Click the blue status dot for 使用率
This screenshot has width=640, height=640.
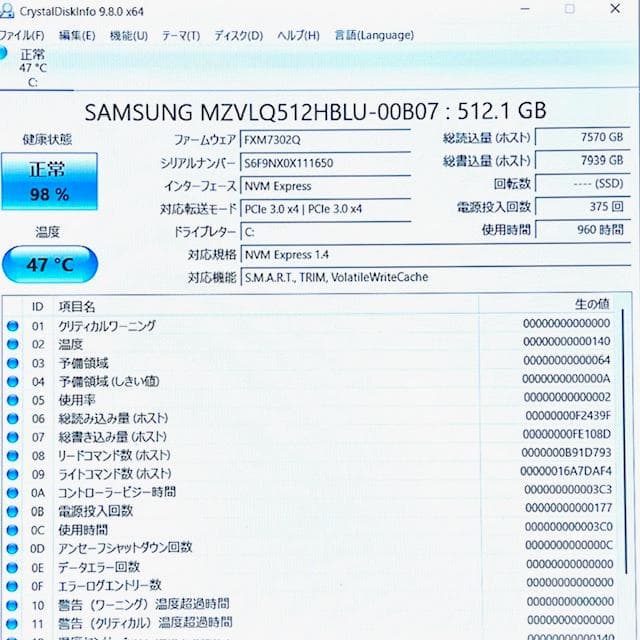[x=13, y=400]
